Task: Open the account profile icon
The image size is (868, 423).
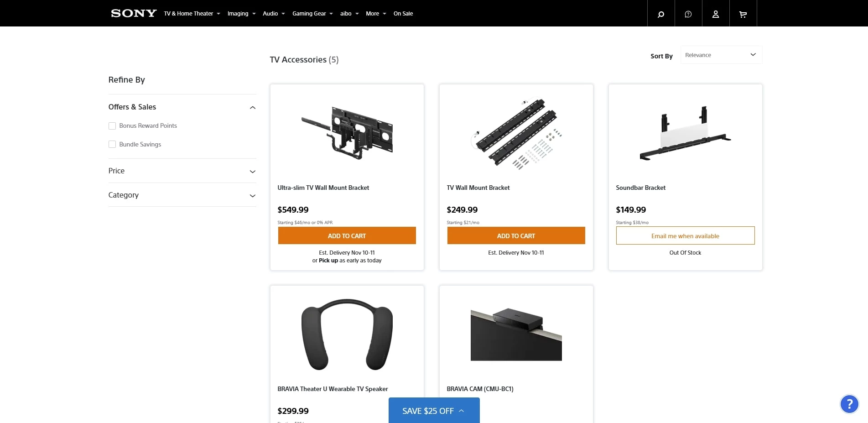Action: 716,14
